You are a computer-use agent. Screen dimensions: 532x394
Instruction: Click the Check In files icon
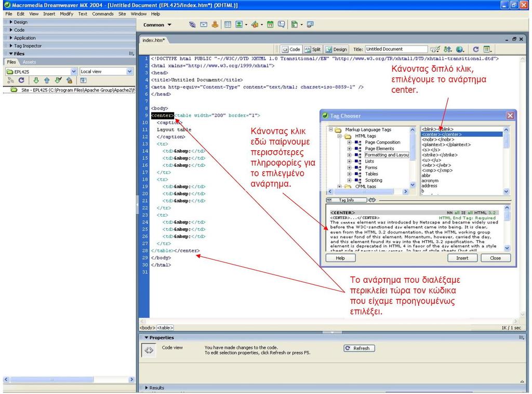[69, 81]
